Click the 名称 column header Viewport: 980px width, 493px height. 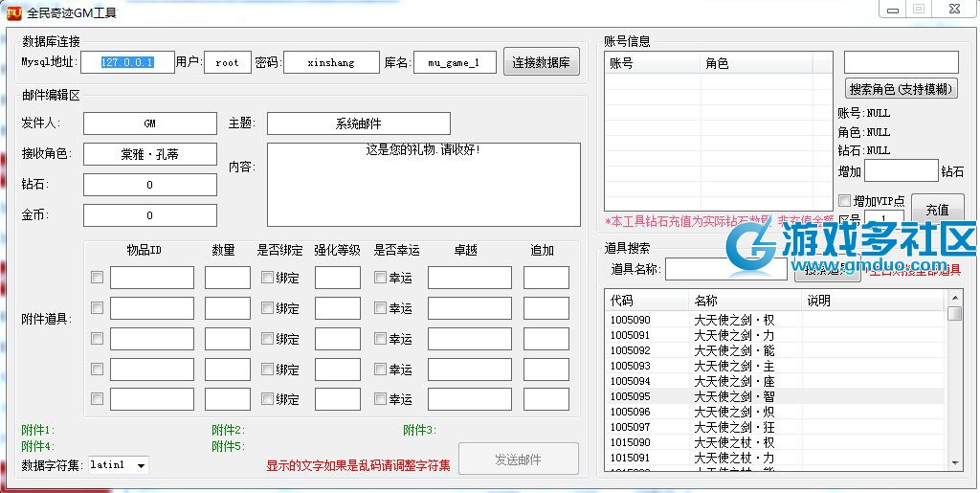tap(745, 301)
